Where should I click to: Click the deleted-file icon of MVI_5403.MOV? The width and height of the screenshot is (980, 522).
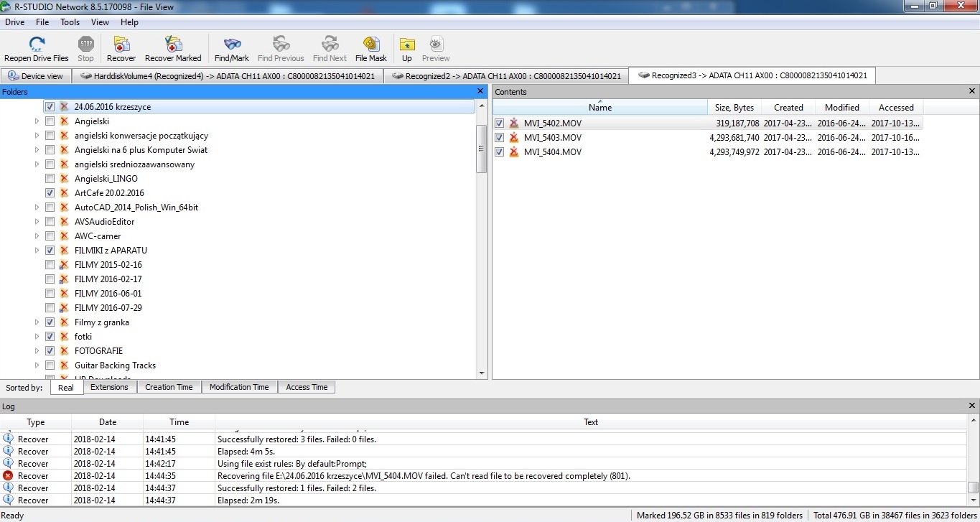pos(514,138)
